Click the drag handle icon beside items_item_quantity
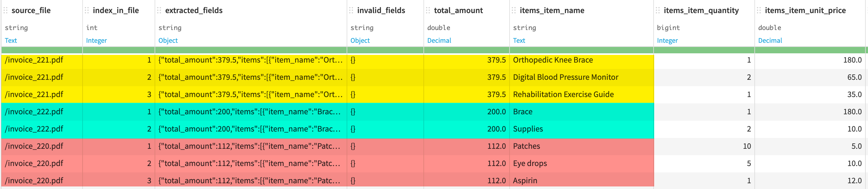The image size is (868, 189). 658,11
